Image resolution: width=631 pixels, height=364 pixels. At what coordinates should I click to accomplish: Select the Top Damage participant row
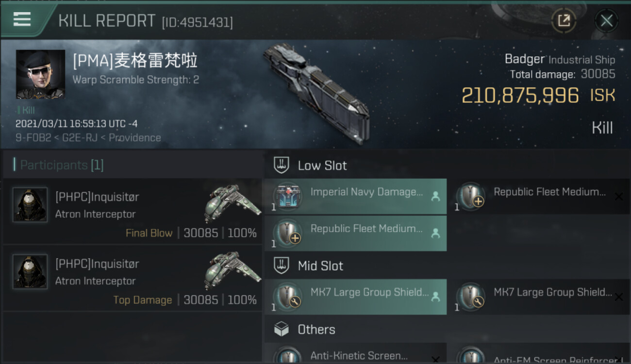(x=132, y=278)
